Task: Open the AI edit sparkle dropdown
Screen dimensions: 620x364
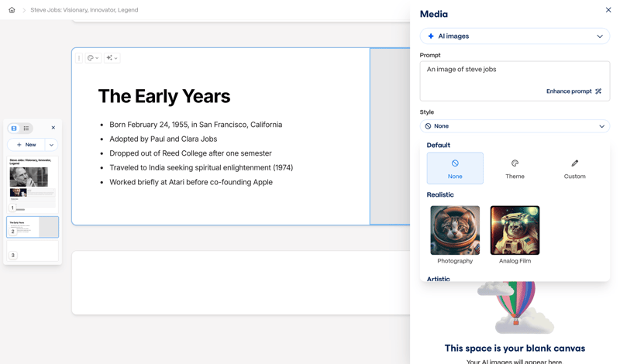Action: point(112,58)
